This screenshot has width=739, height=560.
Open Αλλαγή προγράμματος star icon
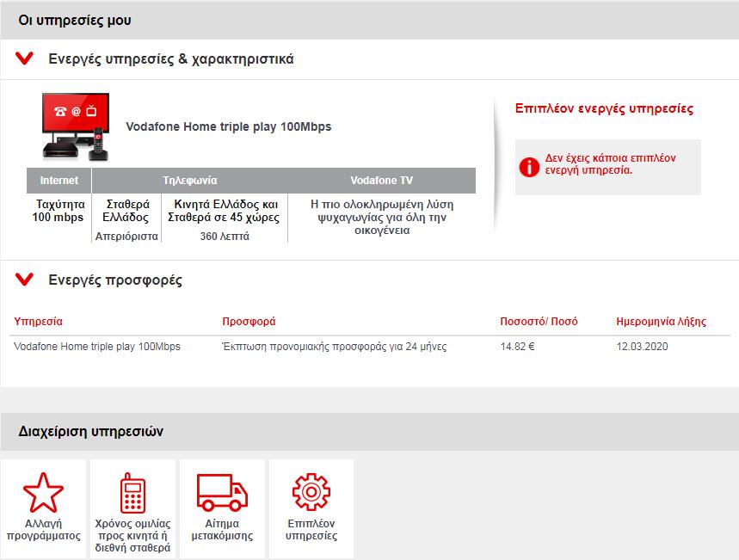pos(43,493)
